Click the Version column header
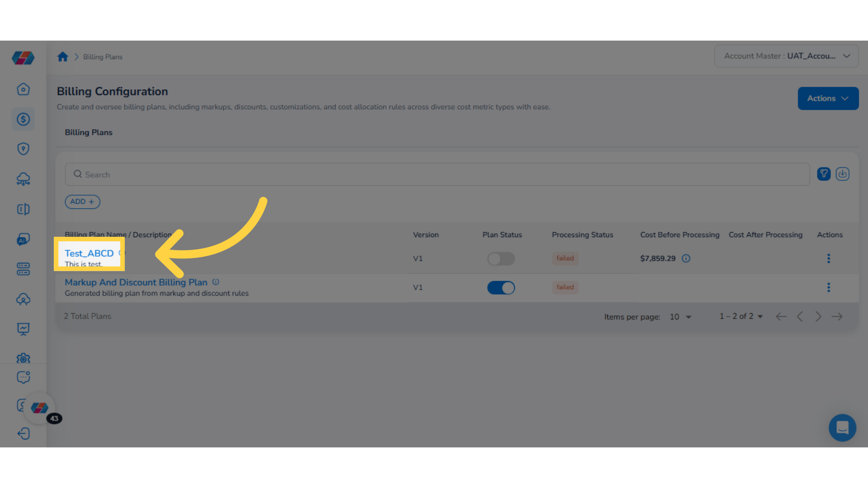This screenshot has width=868, height=488. pos(426,235)
